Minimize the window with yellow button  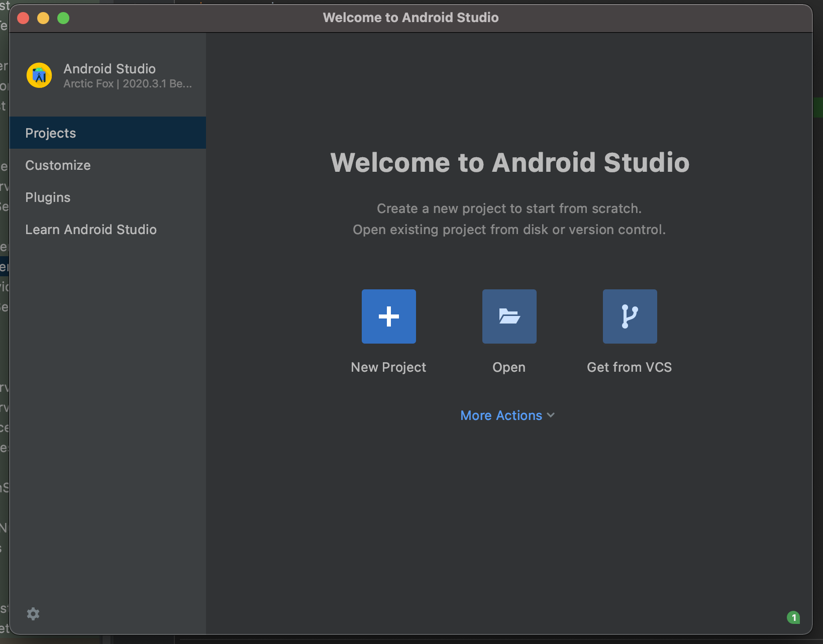click(x=43, y=18)
